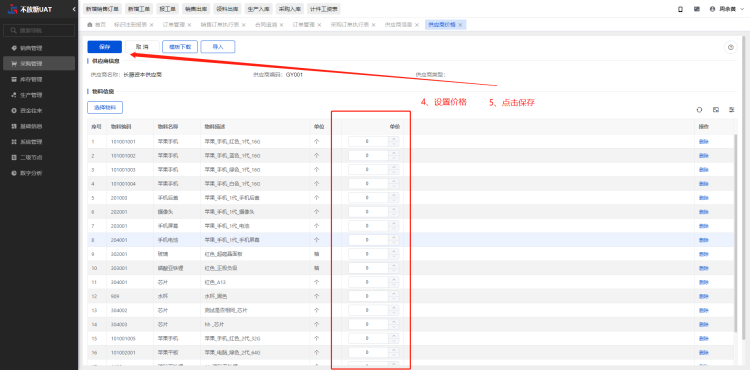The height and width of the screenshot is (370, 750).
Task: Switch to the 合同追溯 tab
Action: pos(265,24)
